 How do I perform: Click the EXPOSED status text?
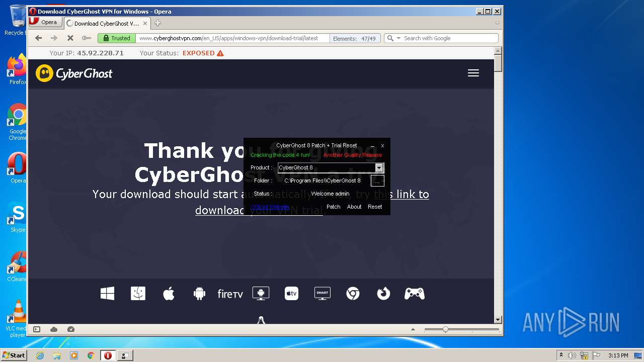pyautogui.click(x=199, y=53)
